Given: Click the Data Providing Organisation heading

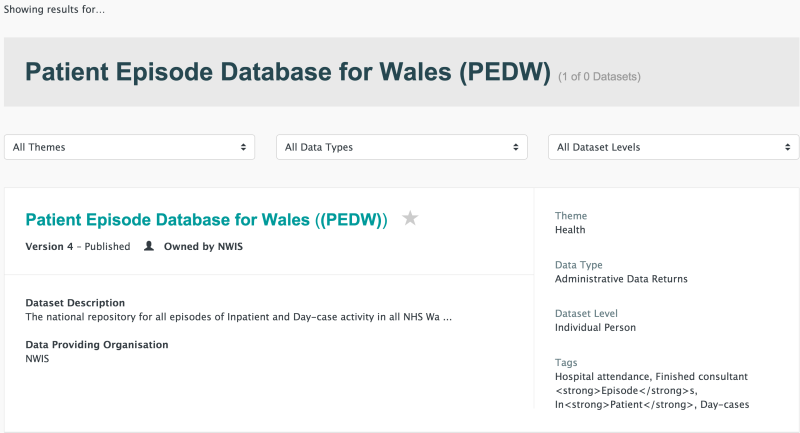Looking at the screenshot, I should pyautogui.click(x=96, y=345).
